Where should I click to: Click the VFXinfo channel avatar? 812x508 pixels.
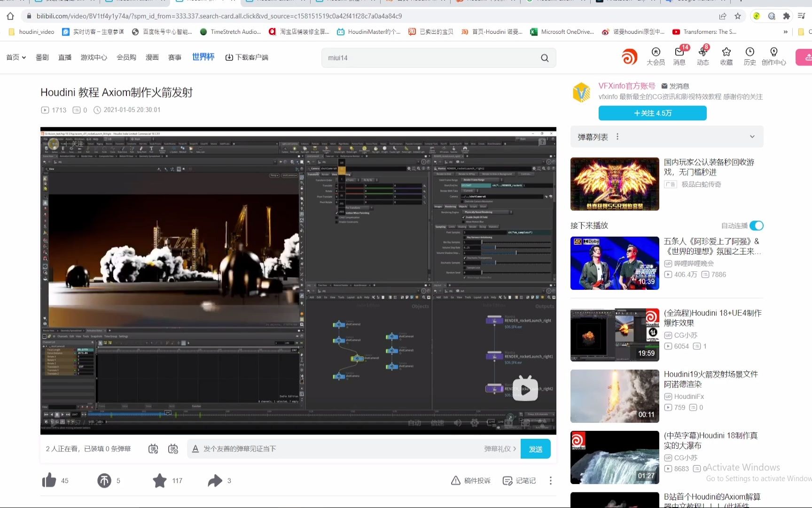582,92
